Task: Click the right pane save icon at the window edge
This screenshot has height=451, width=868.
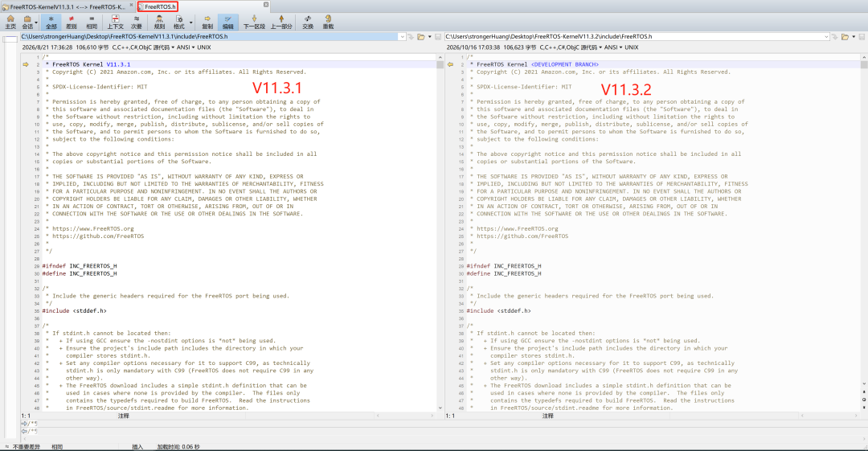Action: click(862, 36)
